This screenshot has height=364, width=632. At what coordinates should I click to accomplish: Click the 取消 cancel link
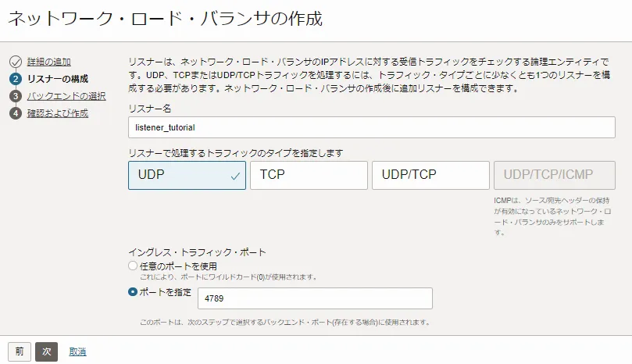(77, 352)
